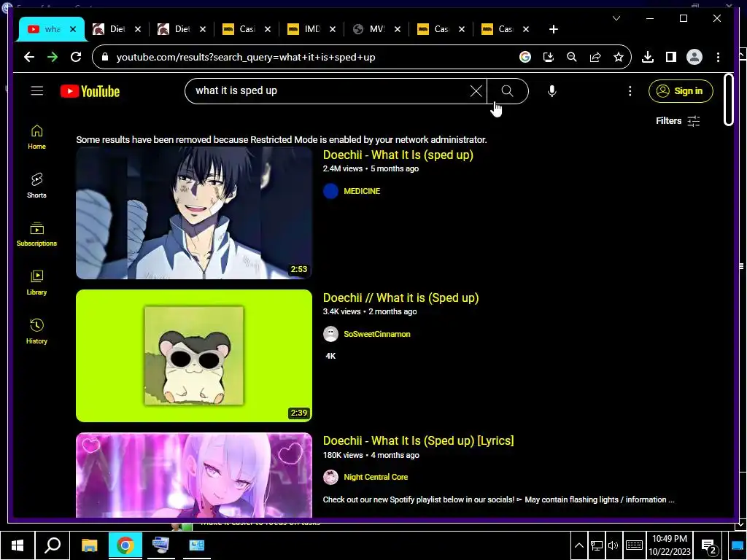Screen dimensions: 747x560
Task: Visit Night Central Core channel
Action: click(x=376, y=477)
